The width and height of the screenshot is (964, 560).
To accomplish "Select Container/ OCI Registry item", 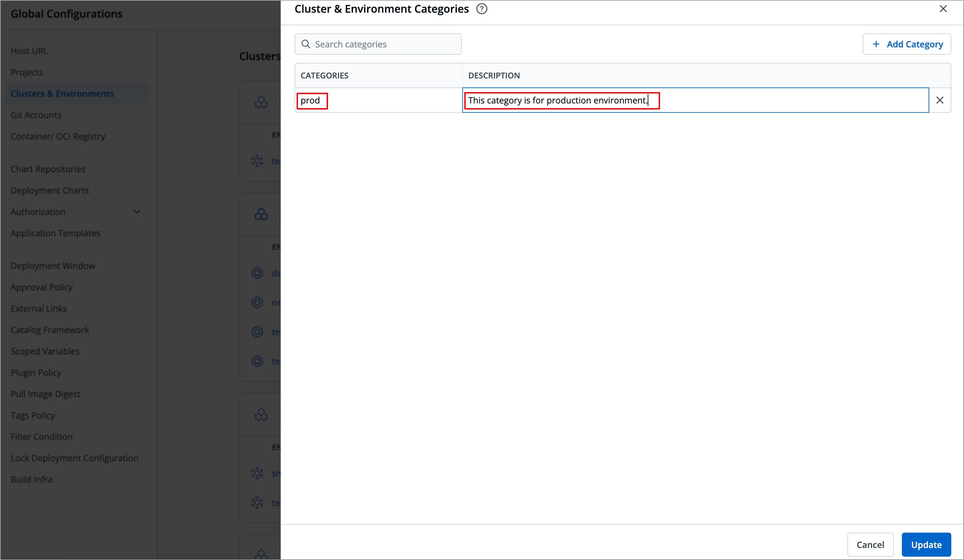I will pos(58,136).
